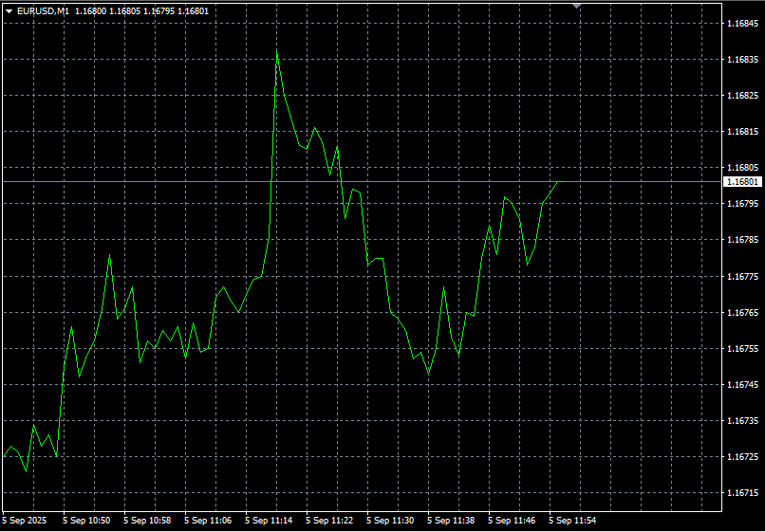This screenshot has height=532, width=765.
Task: Click the 5 Sep 11:30 time label
Action: tap(390, 521)
